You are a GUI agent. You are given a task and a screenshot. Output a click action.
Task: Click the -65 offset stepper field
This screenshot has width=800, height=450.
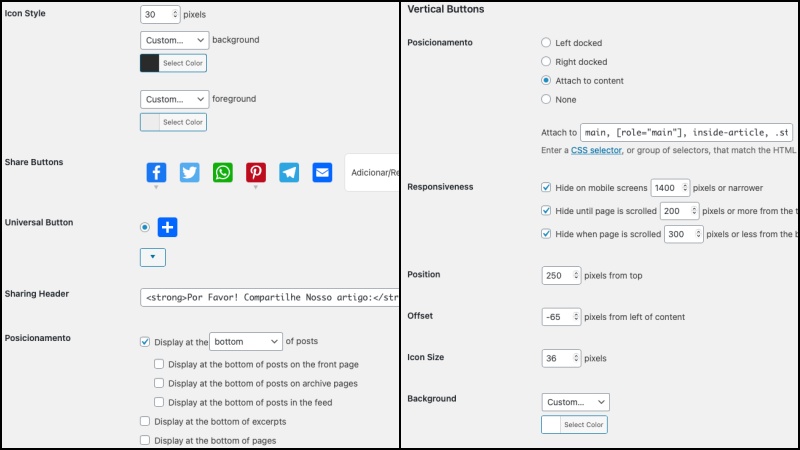pyautogui.click(x=561, y=317)
